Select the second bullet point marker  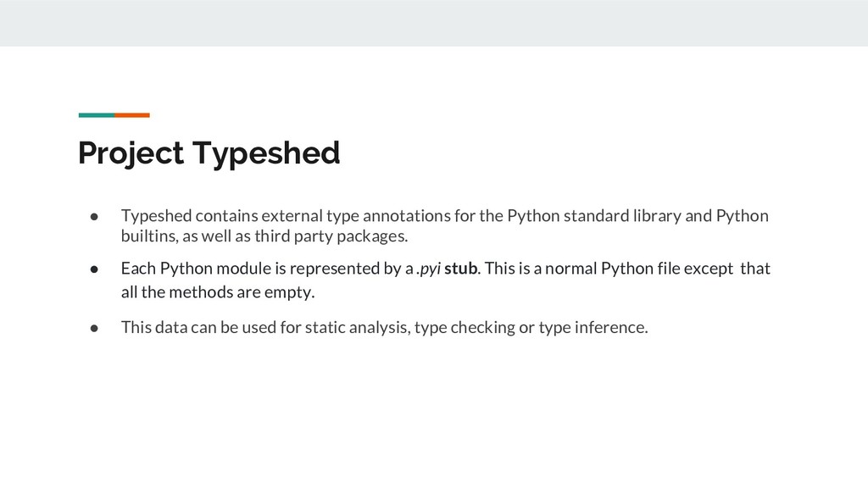tap(96, 269)
